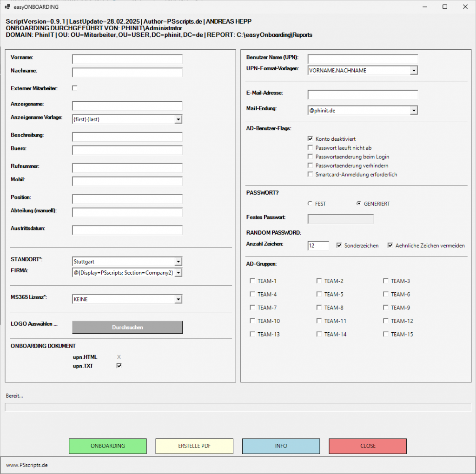Screen dimensions: 476x474
Task: Click into the Vorname text field
Action: pyautogui.click(x=127, y=59)
